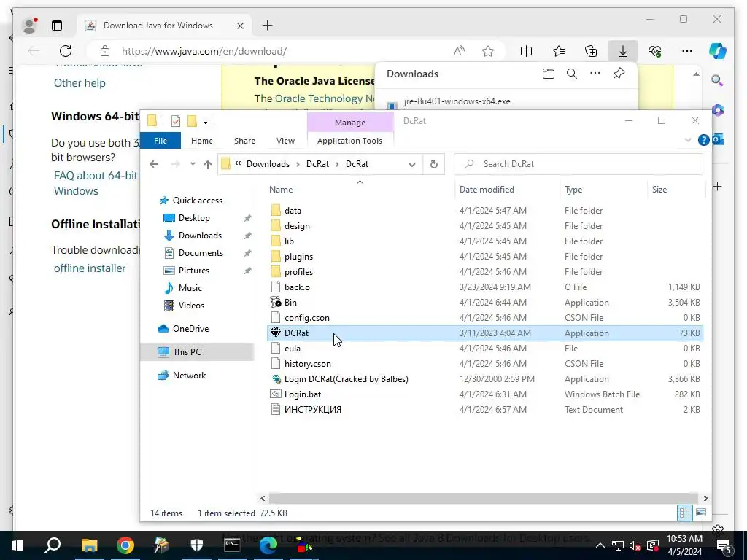Show hidden system tray icons chevron
The height and width of the screenshot is (560, 747).
coord(600,545)
